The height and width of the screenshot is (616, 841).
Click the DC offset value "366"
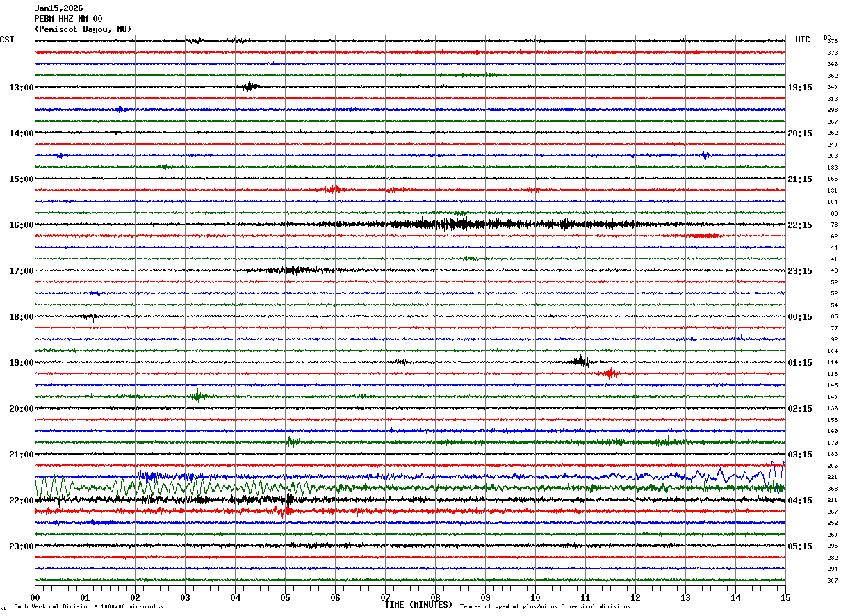(x=832, y=64)
